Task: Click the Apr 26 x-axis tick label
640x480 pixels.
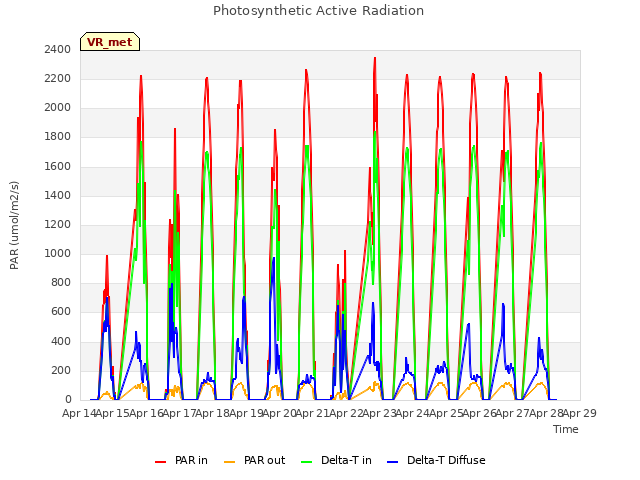Action: tap(479, 413)
